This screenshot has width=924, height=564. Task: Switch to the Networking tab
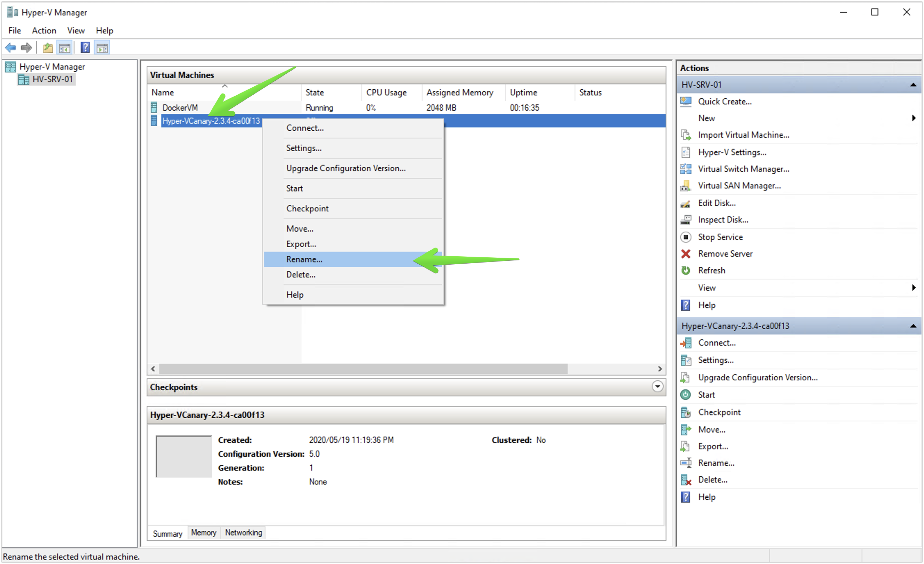point(243,533)
